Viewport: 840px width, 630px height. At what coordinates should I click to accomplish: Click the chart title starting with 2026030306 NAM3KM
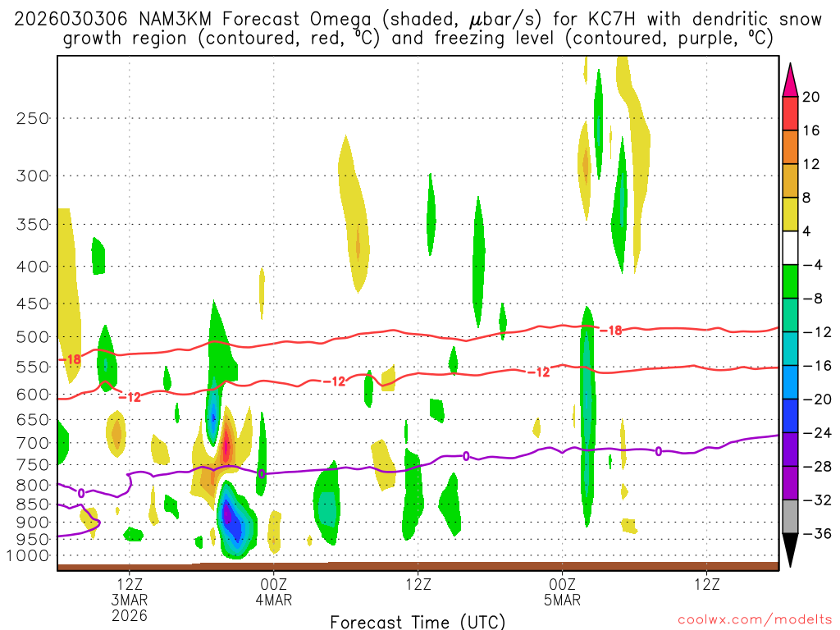click(418, 29)
